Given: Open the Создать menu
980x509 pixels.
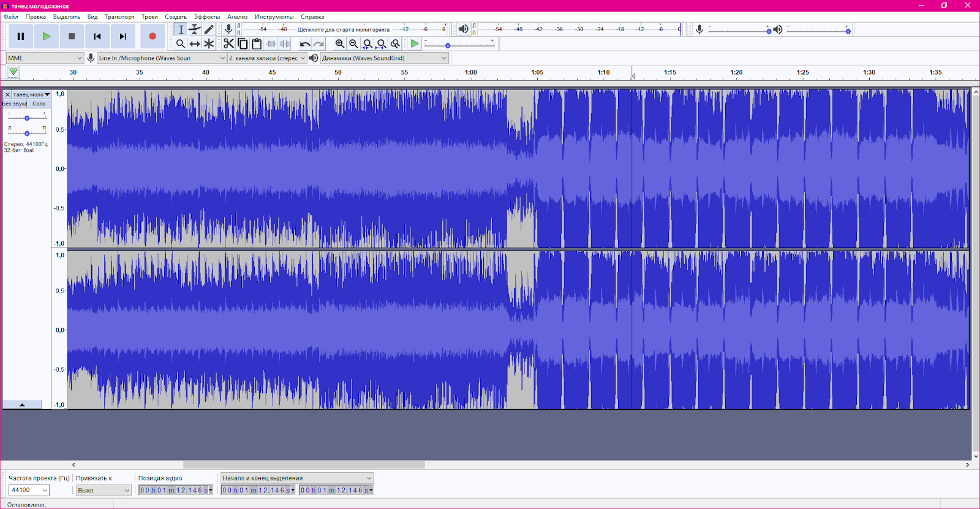Looking at the screenshot, I should coord(176,17).
